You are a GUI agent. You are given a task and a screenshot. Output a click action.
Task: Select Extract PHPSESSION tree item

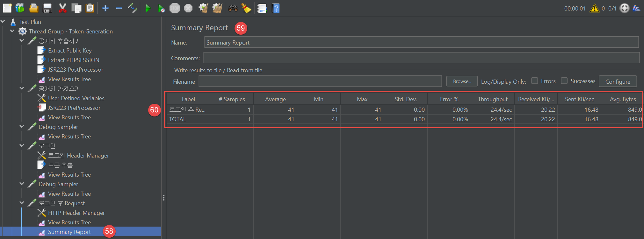74,60
